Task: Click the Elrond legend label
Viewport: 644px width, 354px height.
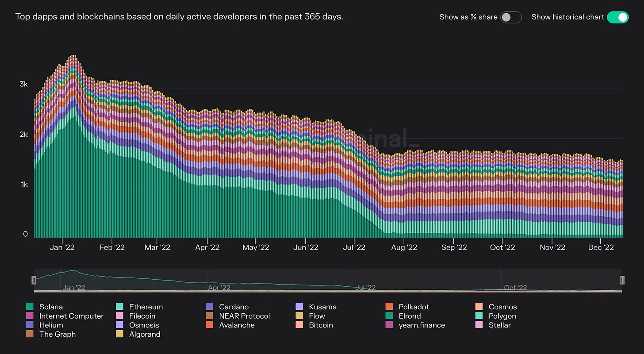Action: tap(410, 316)
